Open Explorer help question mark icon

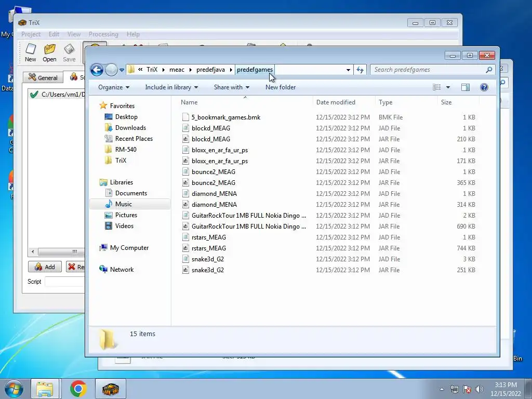tap(484, 87)
